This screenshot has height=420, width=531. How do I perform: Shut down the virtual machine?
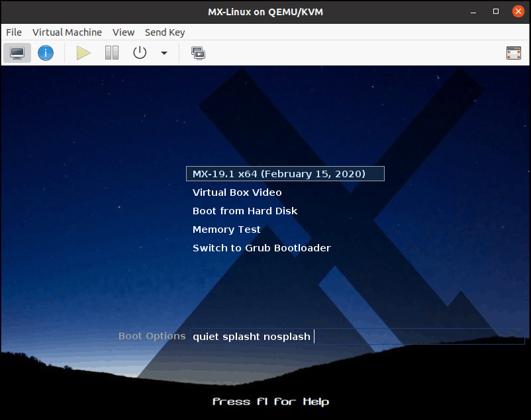140,53
